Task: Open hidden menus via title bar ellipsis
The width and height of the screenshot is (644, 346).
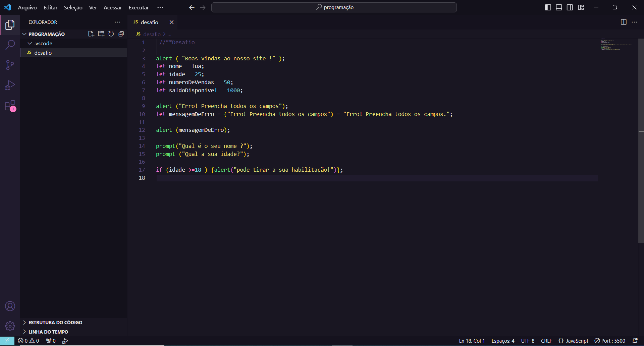Action: [160, 7]
